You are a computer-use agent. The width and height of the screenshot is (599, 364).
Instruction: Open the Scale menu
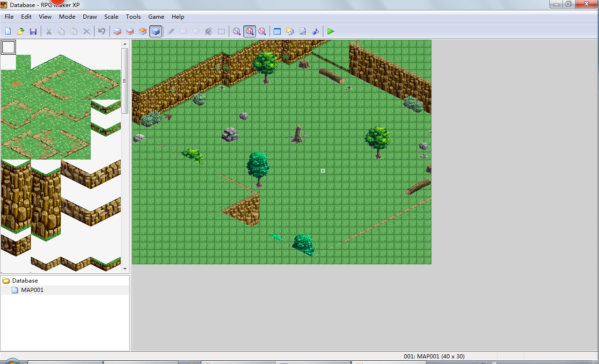pyautogui.click(x=111, y=17)
